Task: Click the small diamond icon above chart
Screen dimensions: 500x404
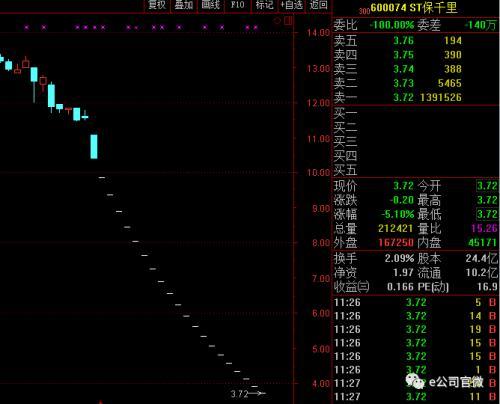Action: [277, 21]
